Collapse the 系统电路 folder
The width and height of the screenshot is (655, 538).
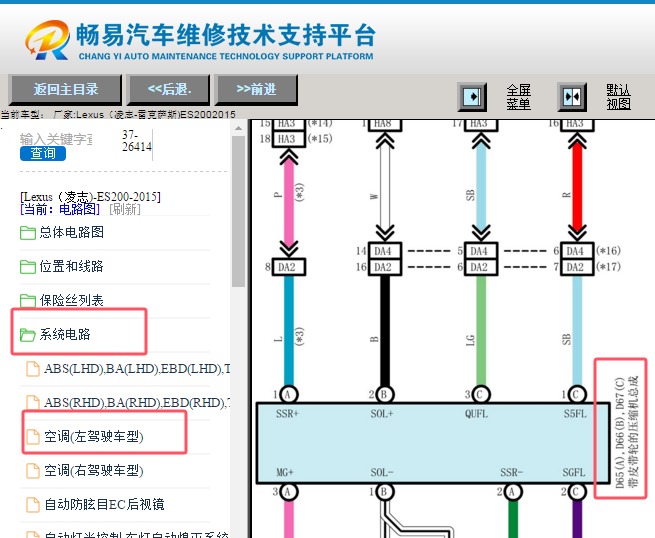(65, 334)
